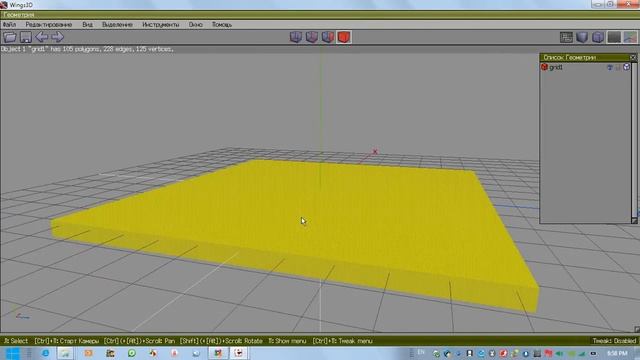
Task: Switch to vertex selection mode cube
Action: tap(296, 37)
